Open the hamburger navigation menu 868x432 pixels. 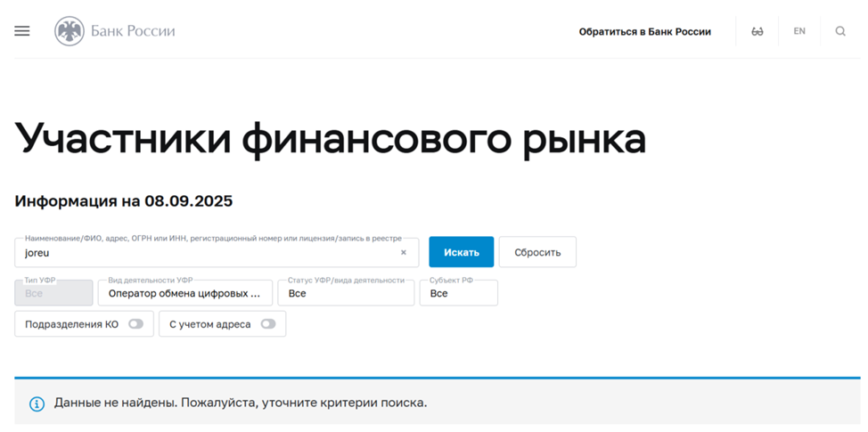[x=22, y=31]
